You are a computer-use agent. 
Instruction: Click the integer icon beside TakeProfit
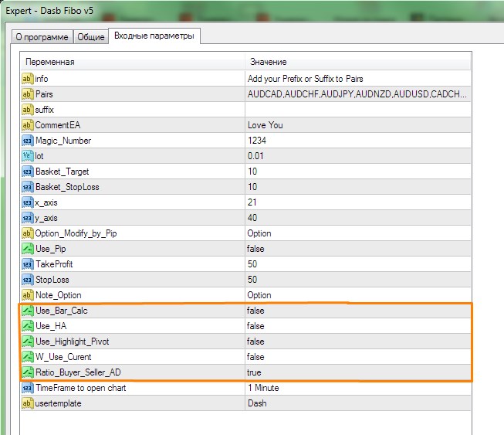28,263
